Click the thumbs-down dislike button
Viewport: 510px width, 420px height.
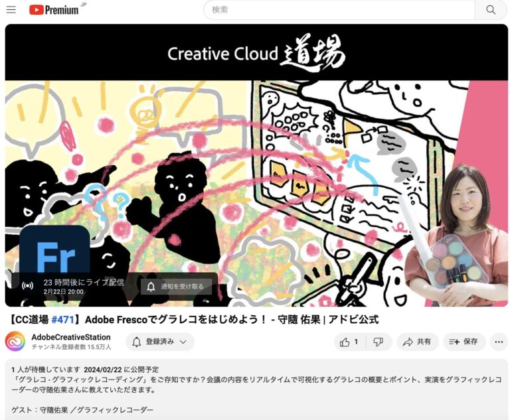tap(378, 342)
